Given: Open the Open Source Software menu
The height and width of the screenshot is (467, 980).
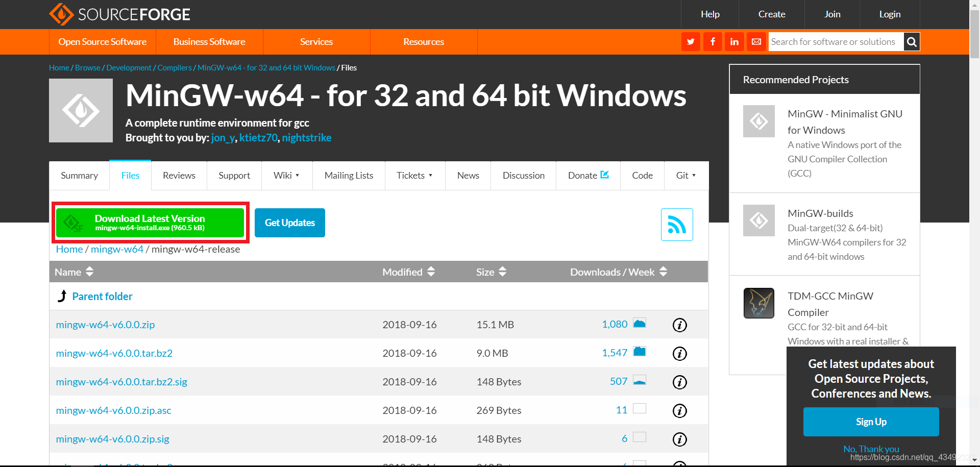Looking at the screenshot, I should tap(103, 42).
